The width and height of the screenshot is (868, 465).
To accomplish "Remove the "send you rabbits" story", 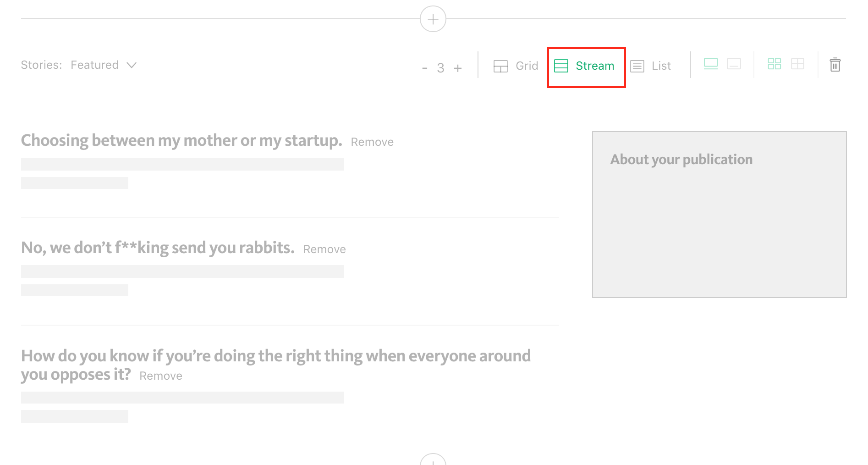I will 324,249.
